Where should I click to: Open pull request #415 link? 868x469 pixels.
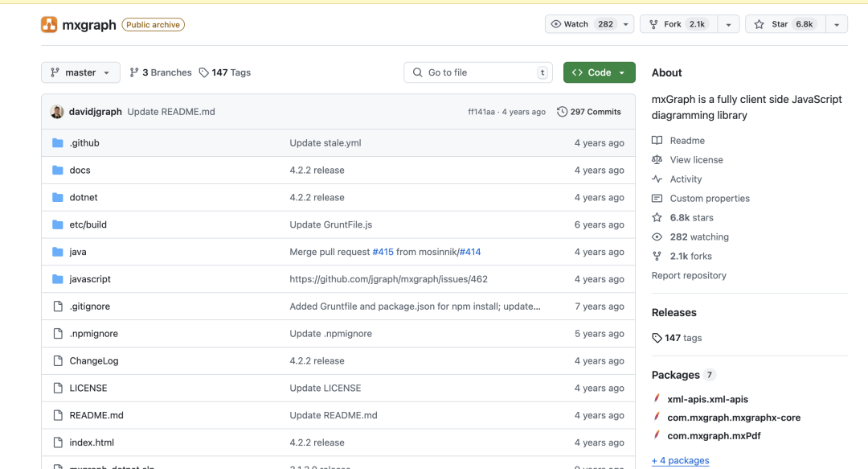point(383,252)
